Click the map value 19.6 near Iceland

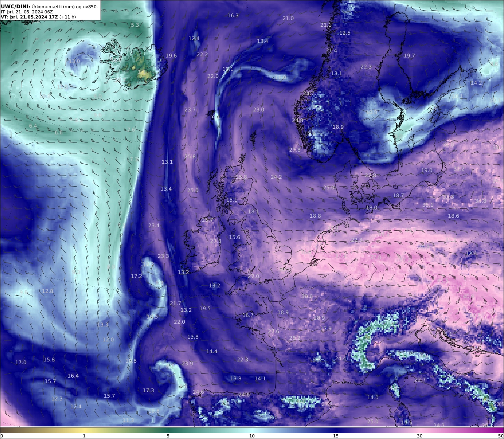pyautogui.click(x=171, y=56)
